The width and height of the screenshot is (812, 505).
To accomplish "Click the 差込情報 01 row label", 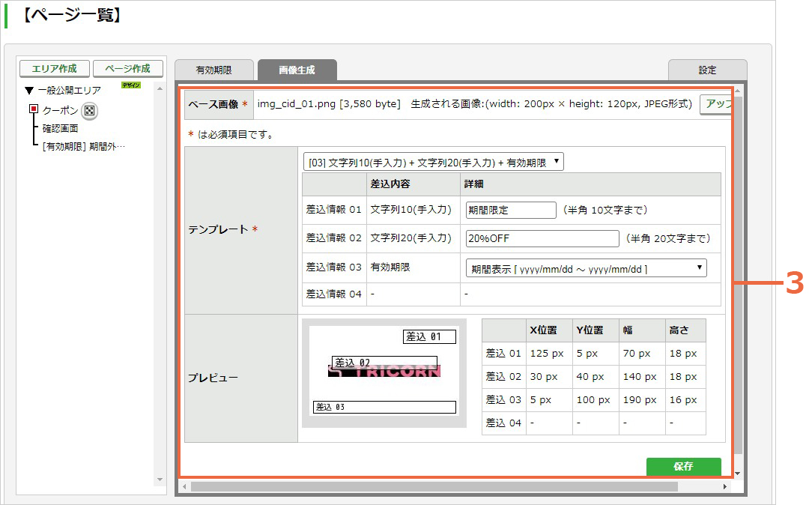I will 333,210.
